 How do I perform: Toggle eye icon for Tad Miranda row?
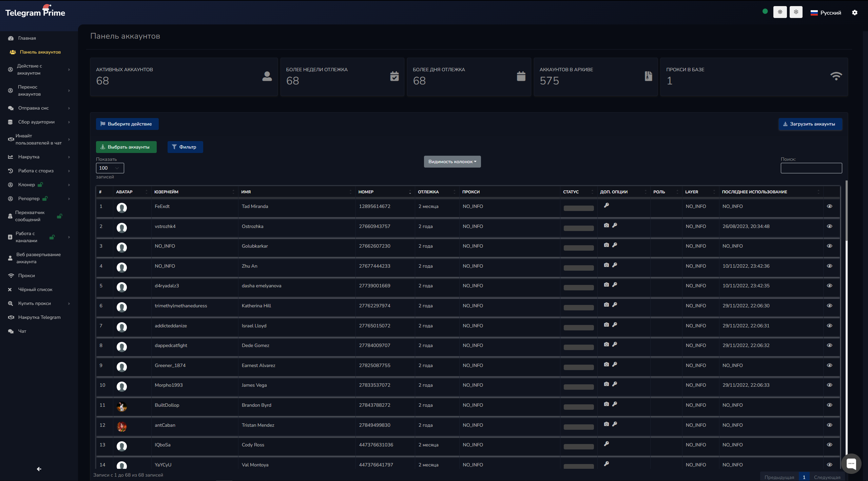coord(829,206)
